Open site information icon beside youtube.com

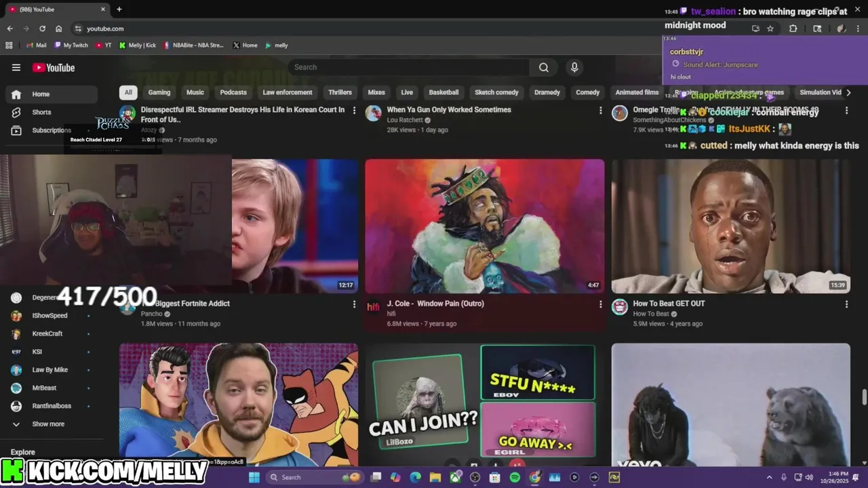(x=78, y=28)
